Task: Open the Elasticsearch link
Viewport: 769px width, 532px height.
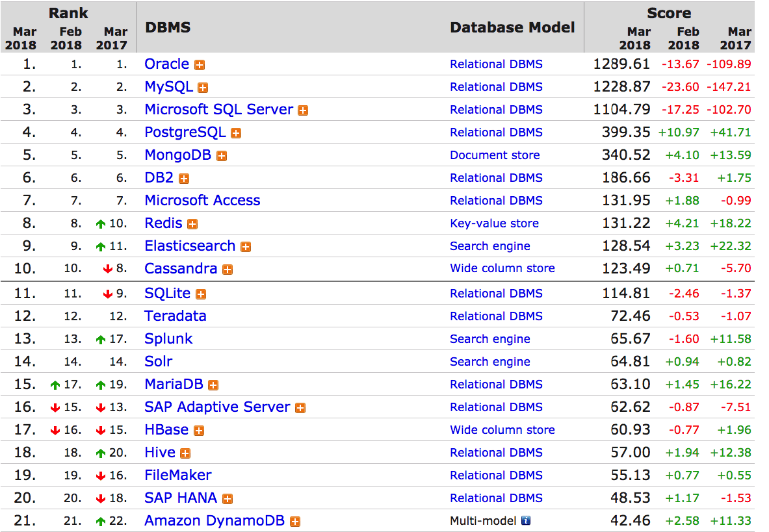Action: [190, 246]
